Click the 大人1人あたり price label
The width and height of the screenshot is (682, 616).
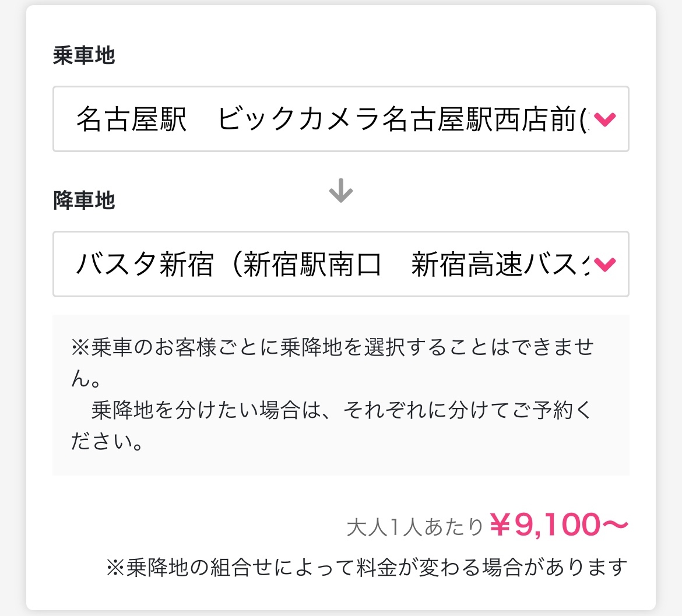pyautogui.click(x=415, y=527)
